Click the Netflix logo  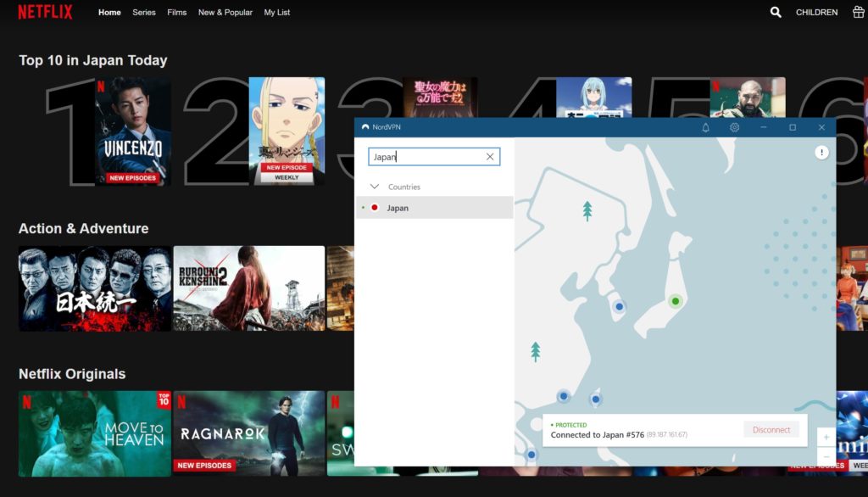coord(45,13)
